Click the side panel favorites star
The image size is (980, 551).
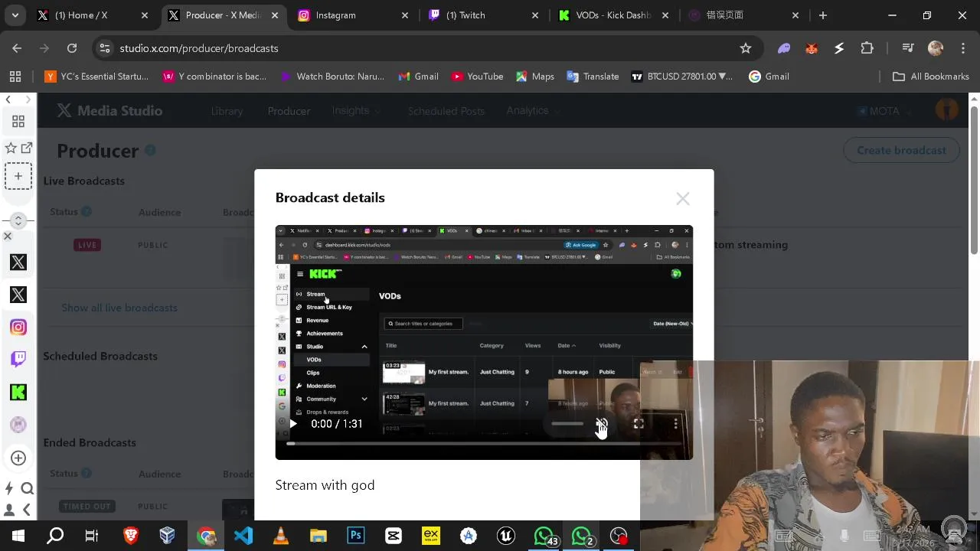[x=11, y=148]
